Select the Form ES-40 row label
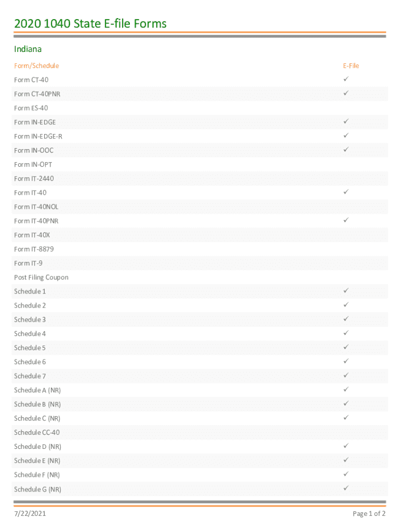The image size is (400, 532). tap(31, 108)
